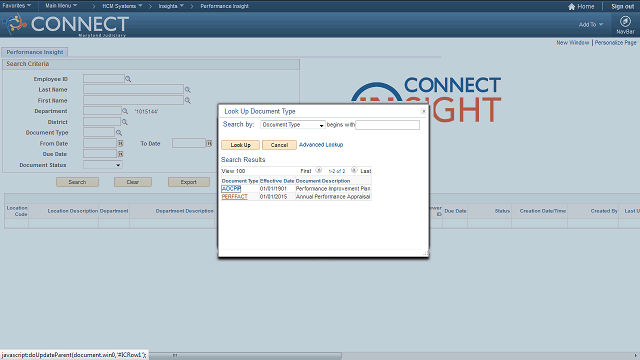This screenshot has height=360, width=640.
Task: Sort by Document Type column header
Action: [240, 181]
